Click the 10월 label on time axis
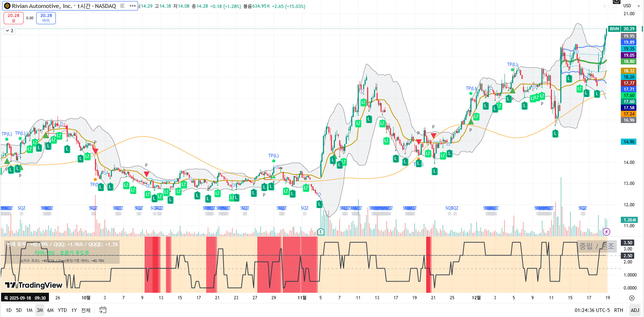644x317 pixels. pyautogui.click(x=86, y=298)
